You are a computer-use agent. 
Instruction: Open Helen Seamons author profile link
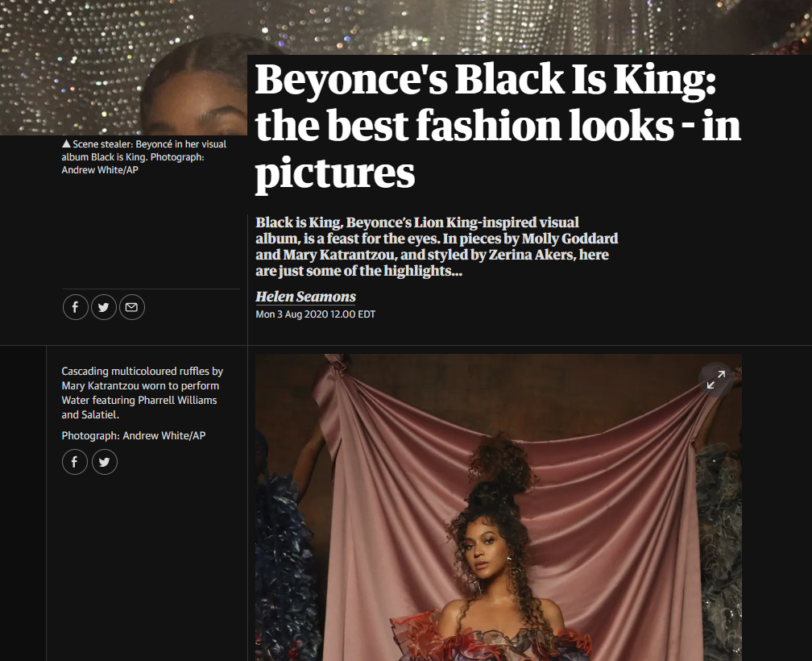pos(305,297)
